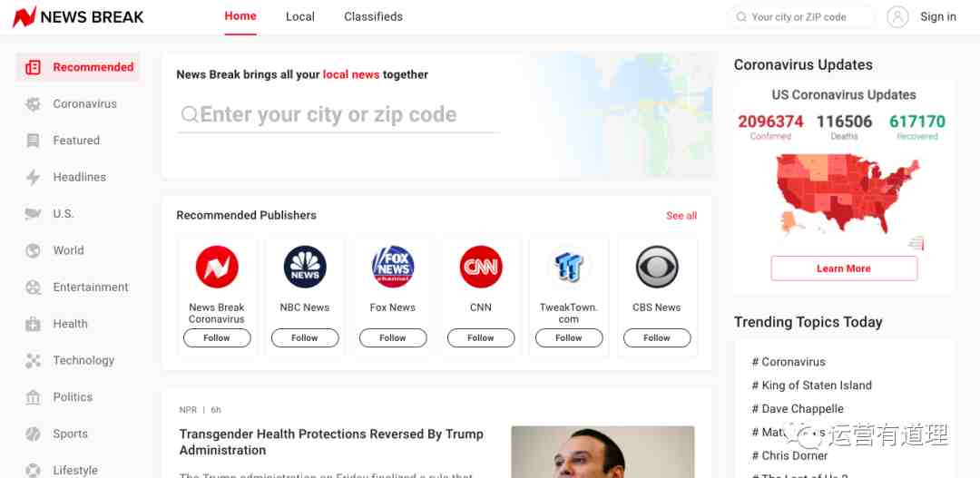Click the user avatar icon beside Sign in
Screen dimensions: 980x478
pos(897,17)
